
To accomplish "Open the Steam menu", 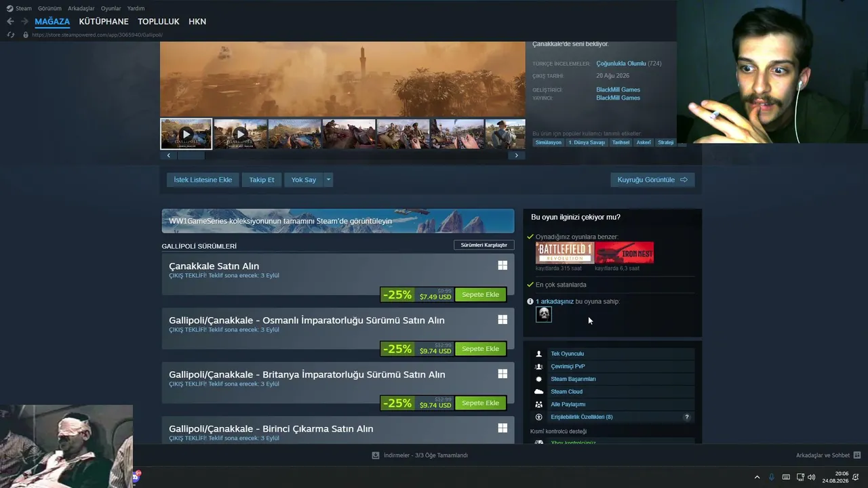I will tap(19, 9).
